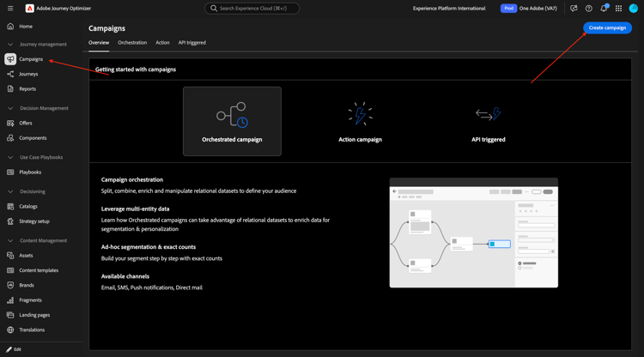
Task: Select the API triggered card
Action: (489, 121)
